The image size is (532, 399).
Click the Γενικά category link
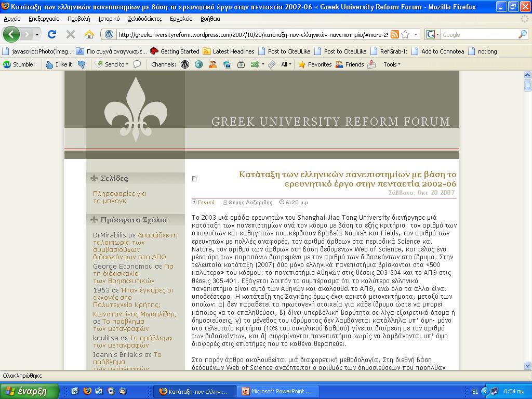coord(206,203)
